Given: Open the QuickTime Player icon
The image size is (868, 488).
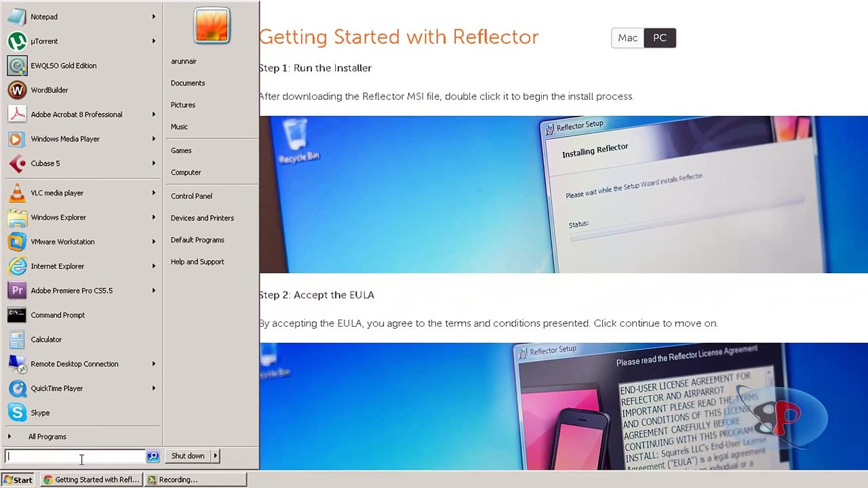Looking at the screenshot, I should tap(17, 388).
